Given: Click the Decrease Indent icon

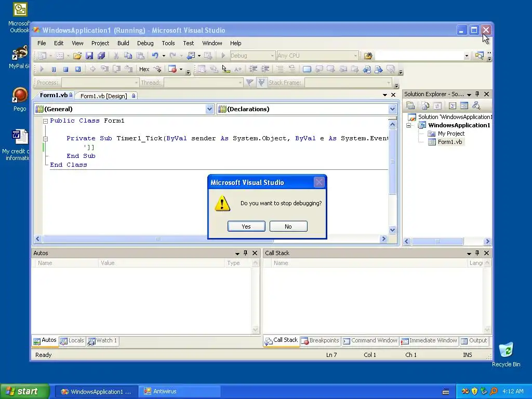Looking at the screenshot, I should (253, 69).
